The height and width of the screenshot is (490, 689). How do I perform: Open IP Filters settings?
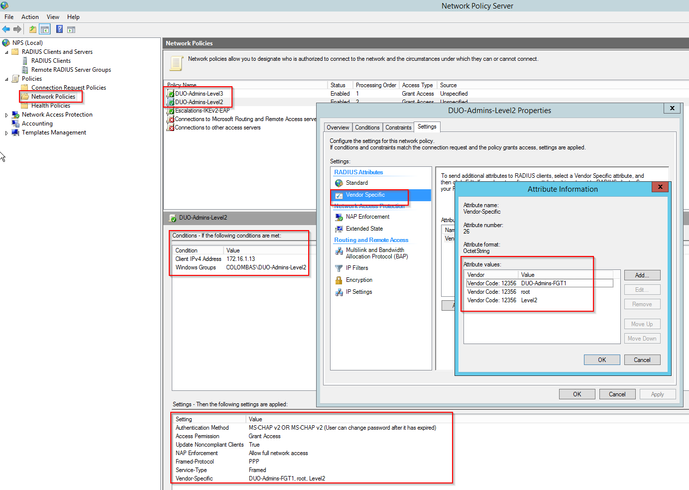358,267
